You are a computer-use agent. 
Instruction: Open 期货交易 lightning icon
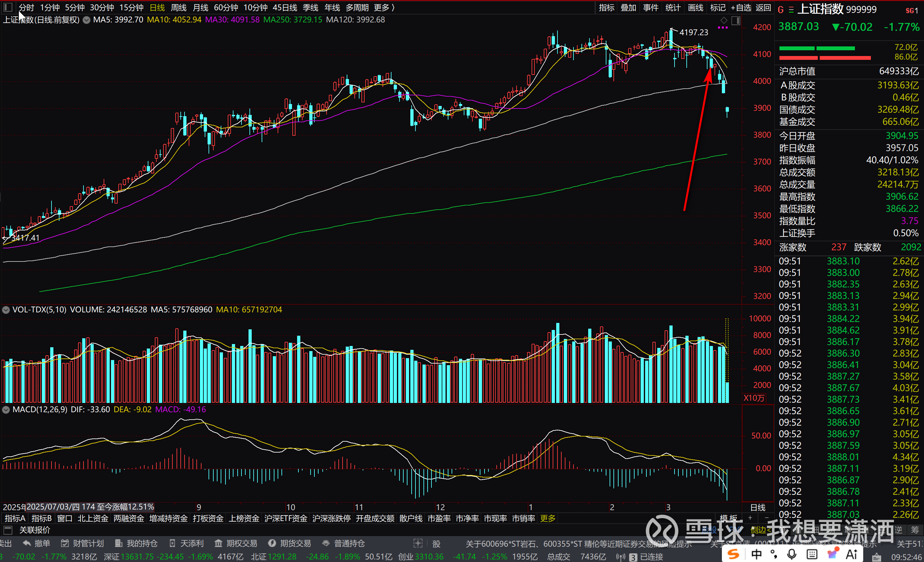tap(272, 543)
